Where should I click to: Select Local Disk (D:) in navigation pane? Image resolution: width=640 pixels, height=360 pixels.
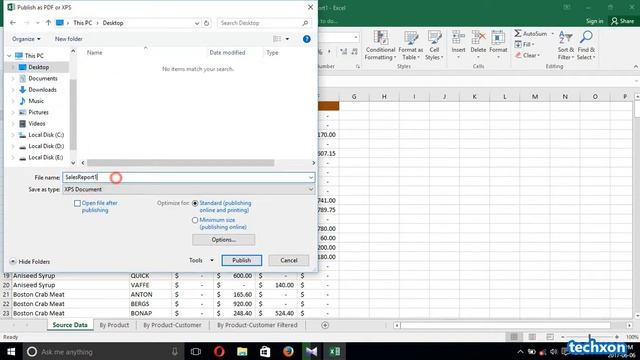(x=46, y=146)
